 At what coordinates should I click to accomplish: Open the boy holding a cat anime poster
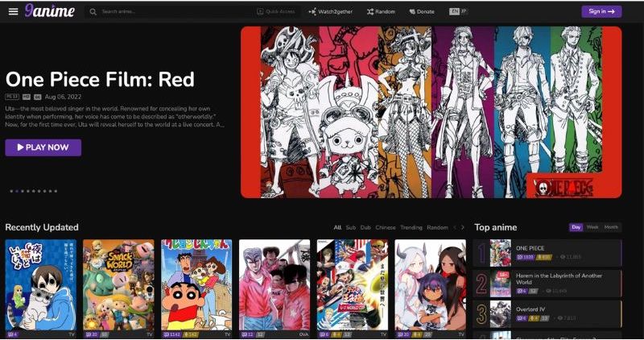tap(41, 285)
